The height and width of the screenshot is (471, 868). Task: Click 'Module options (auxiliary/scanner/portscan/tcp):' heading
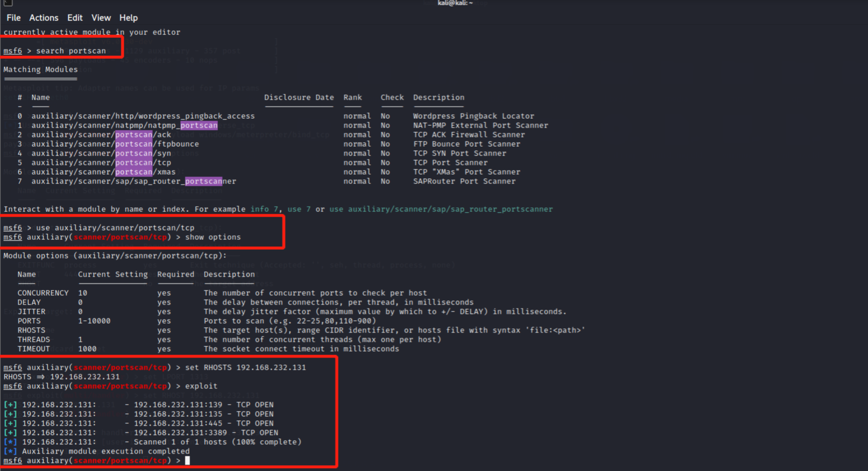[115, 256]
